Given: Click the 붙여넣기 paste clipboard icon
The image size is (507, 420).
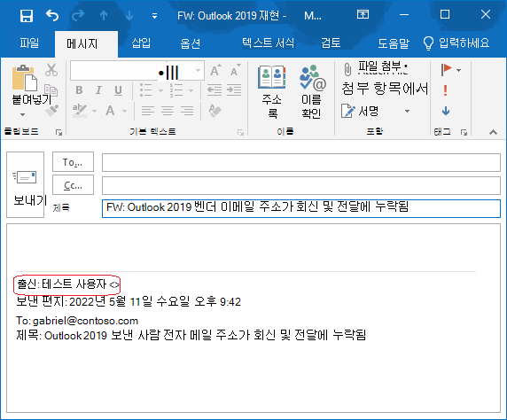Looking at the screenshot, I should pos(25,78).
